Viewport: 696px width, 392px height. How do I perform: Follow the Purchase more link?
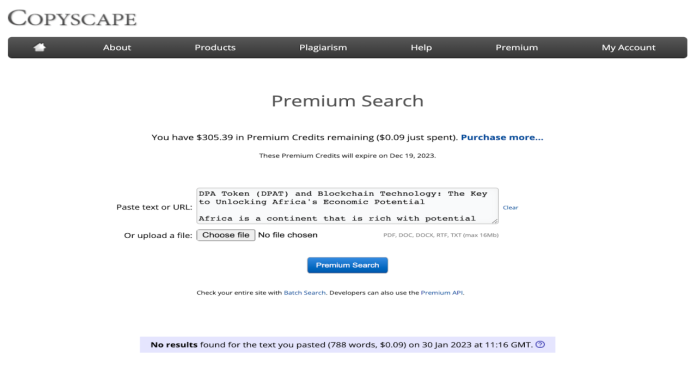502,137
